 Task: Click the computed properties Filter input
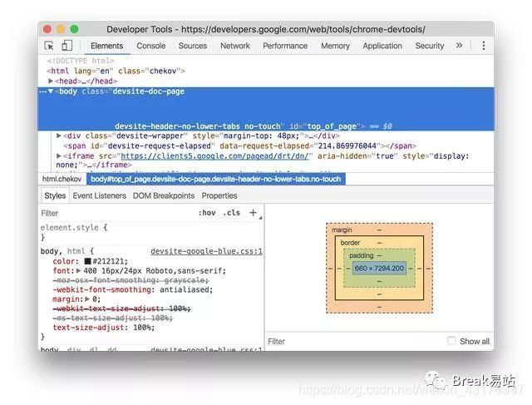(355, 341)
